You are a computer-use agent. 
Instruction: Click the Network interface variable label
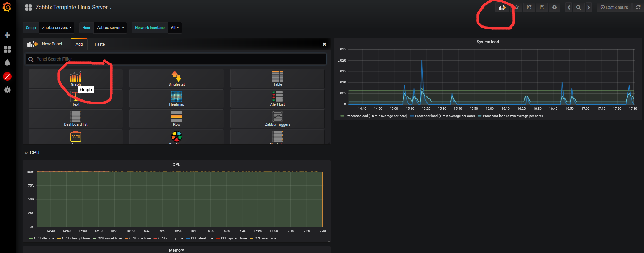coord(150,28)
